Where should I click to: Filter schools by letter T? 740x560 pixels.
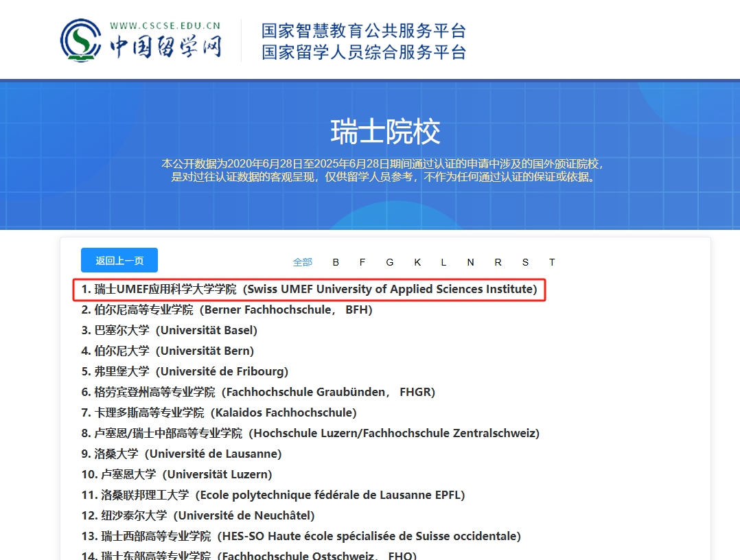click(551, 262)
